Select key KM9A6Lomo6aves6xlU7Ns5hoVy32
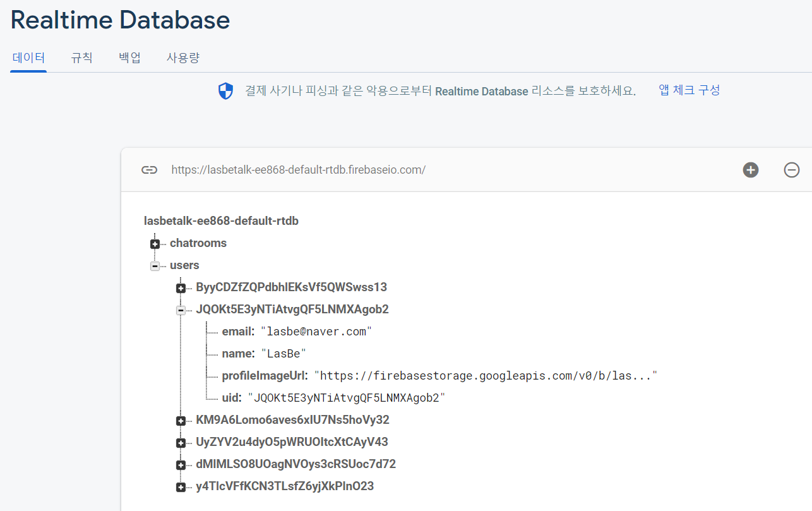The width and height of the screenshot is (812, 511). coord(292,420)
